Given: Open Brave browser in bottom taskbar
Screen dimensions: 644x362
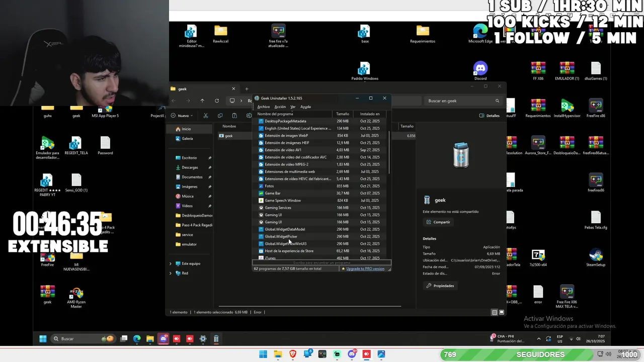Looking at the screenshot, I should (293, 354).
